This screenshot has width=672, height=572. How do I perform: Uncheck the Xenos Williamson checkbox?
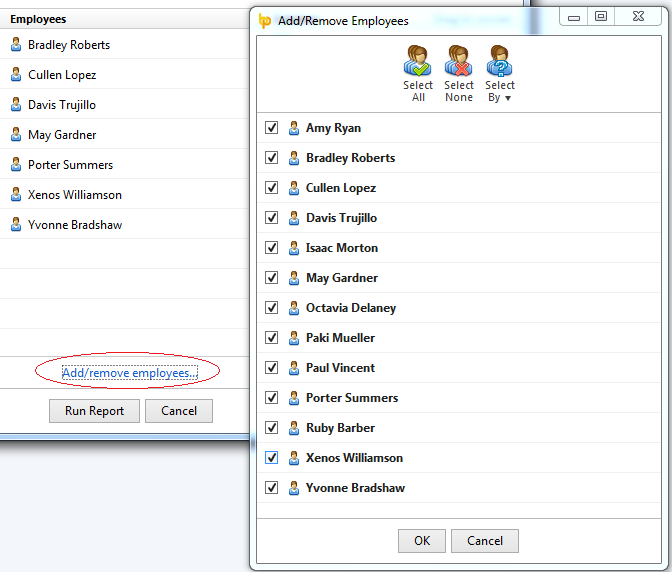click(x=271, y=458)
